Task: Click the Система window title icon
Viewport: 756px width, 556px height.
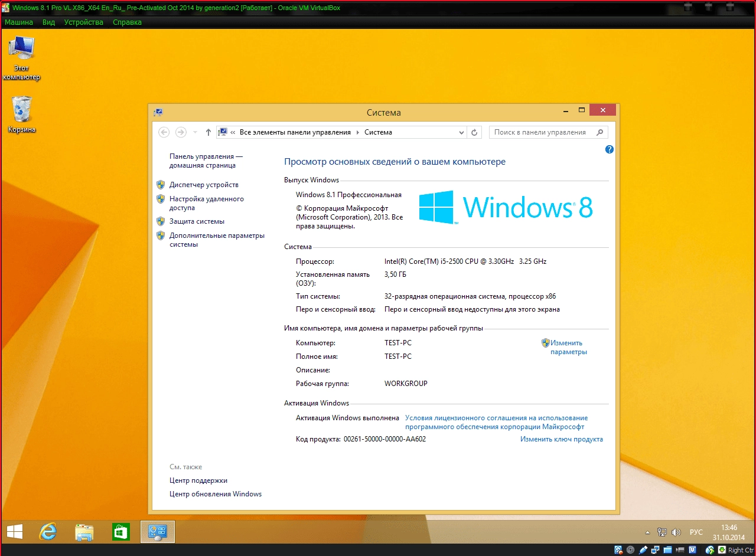Action: tap(158, 112)
